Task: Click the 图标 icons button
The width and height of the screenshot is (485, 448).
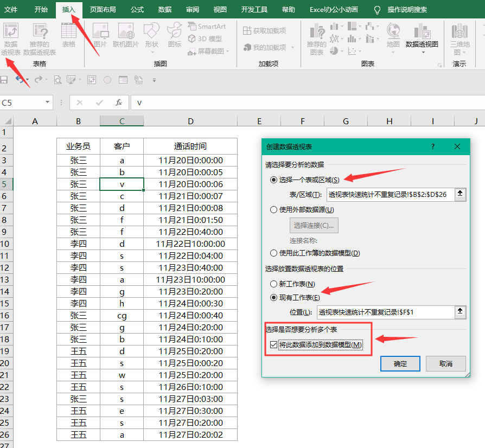Action: point(175,36)
